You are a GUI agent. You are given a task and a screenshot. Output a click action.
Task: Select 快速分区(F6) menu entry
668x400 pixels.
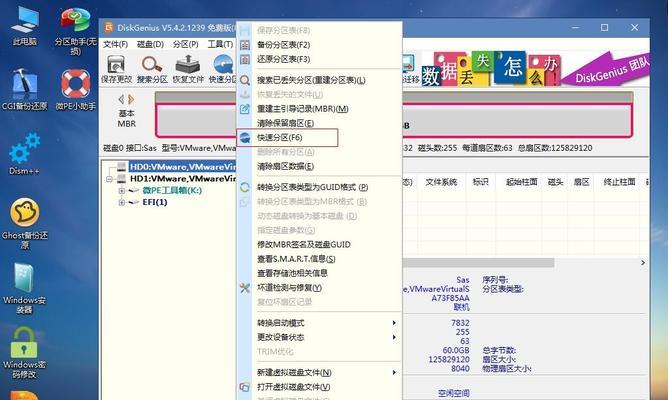tap(319, 138)
